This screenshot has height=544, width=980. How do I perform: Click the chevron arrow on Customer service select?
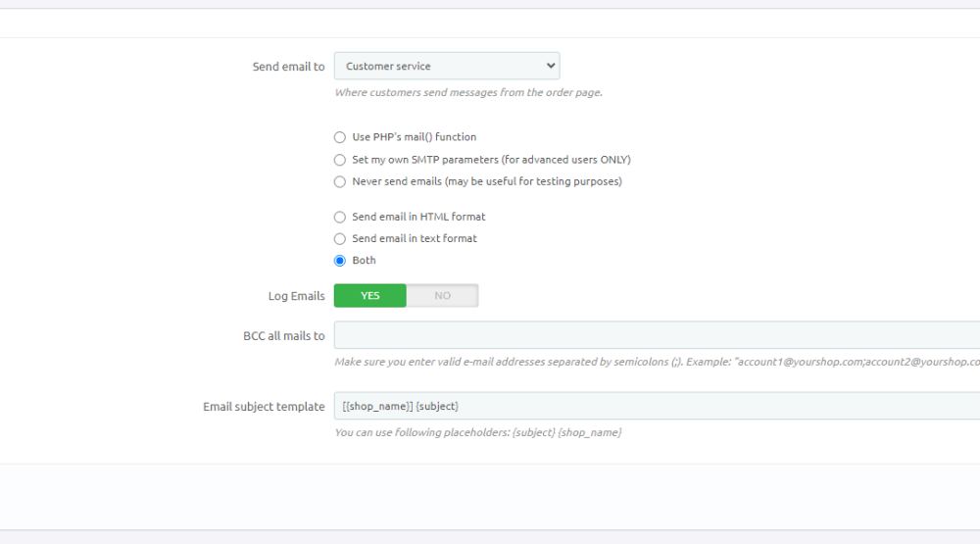(x=551, y=67)
